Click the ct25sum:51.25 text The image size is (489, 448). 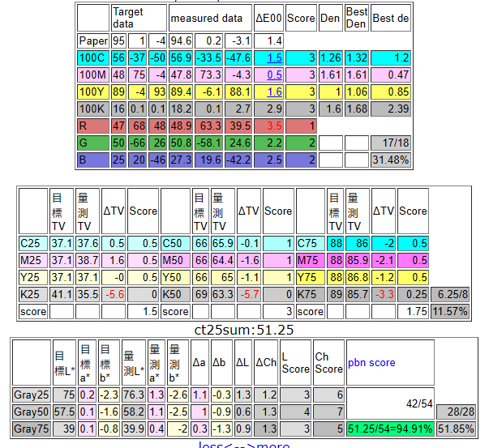[244, 329]
